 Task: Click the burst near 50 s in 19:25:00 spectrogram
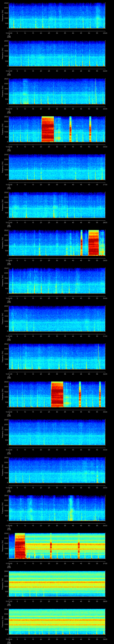pos(90,129)
